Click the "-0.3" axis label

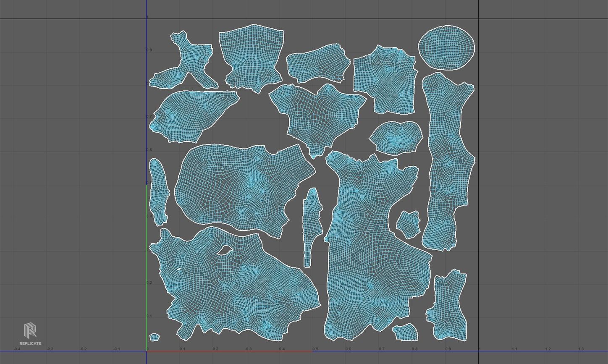click(x=50, y=349)
